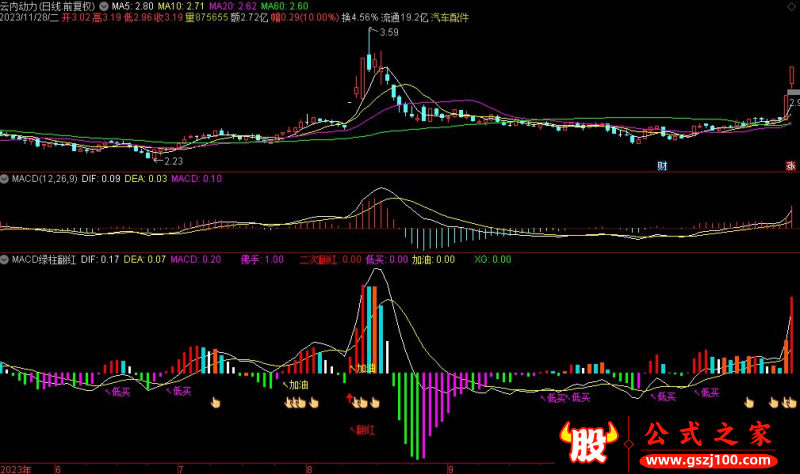800x474 pixels.
Task: Jump to month 6 on time axis
Action: 58,469
